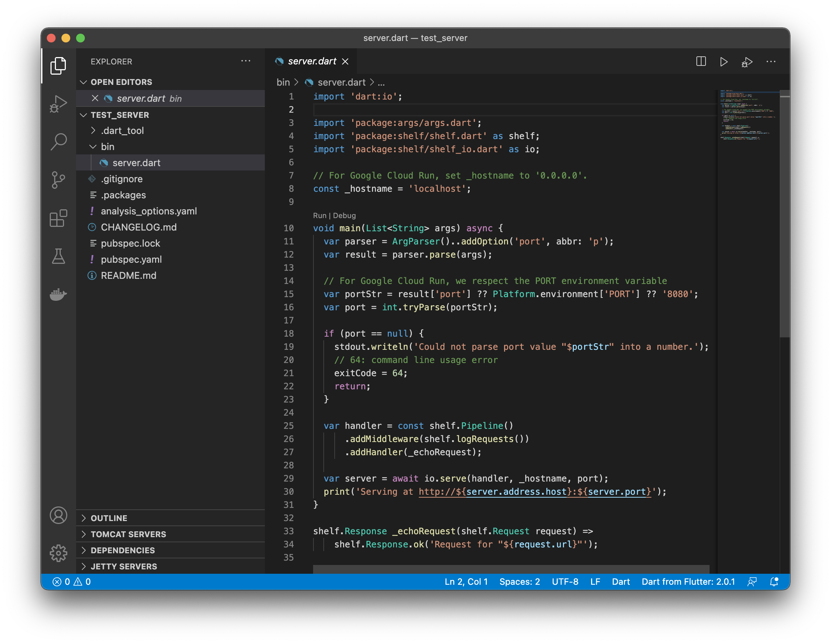This screenshot has height=644, width=831.
Task: Expand the Dependencies section
Action: coord(171,550)
